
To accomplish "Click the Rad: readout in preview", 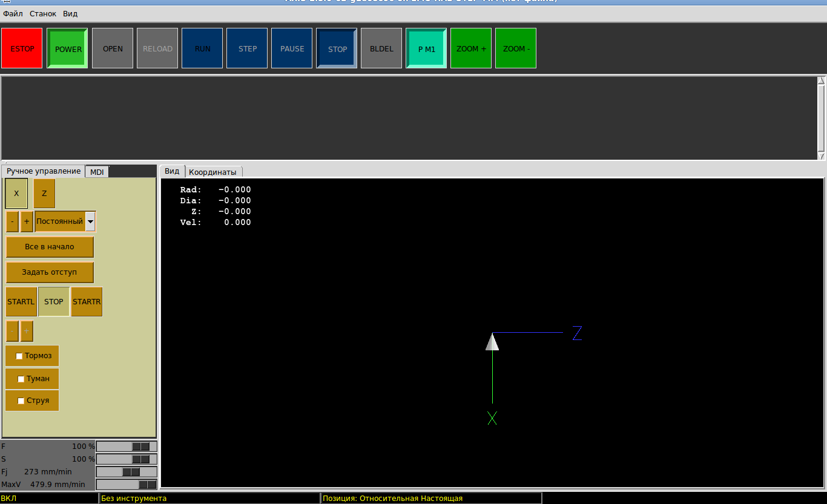I will click(x=216, y=190).
